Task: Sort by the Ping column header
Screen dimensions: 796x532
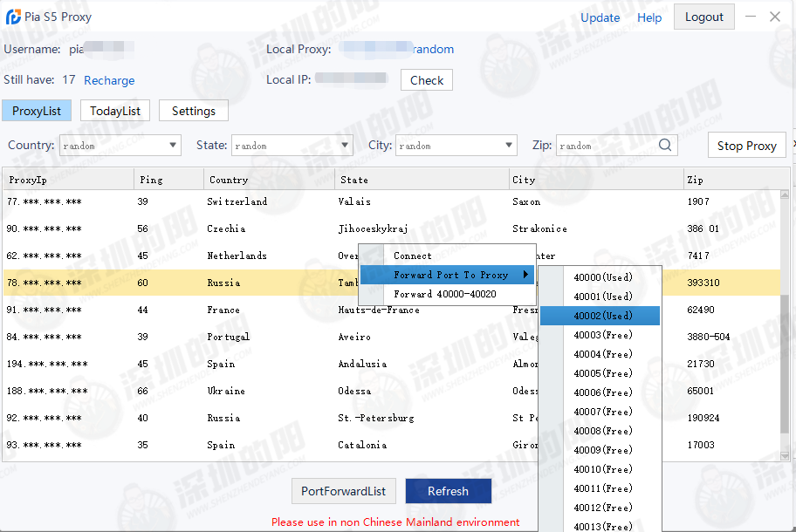Action: click(x=169, y=180)
